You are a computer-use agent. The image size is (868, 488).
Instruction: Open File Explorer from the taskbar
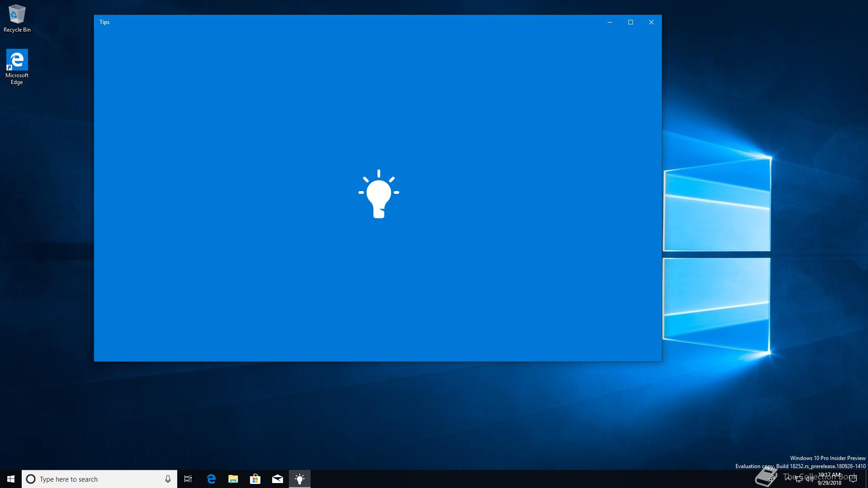(233, 479)
